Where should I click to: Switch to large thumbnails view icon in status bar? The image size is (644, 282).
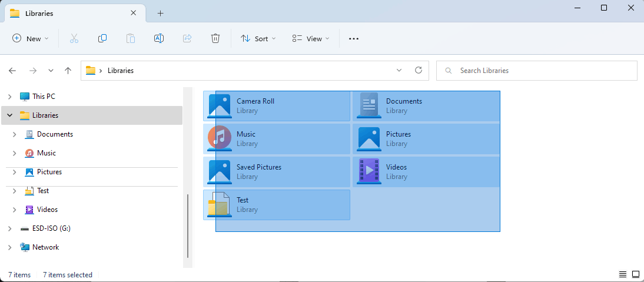636,274
